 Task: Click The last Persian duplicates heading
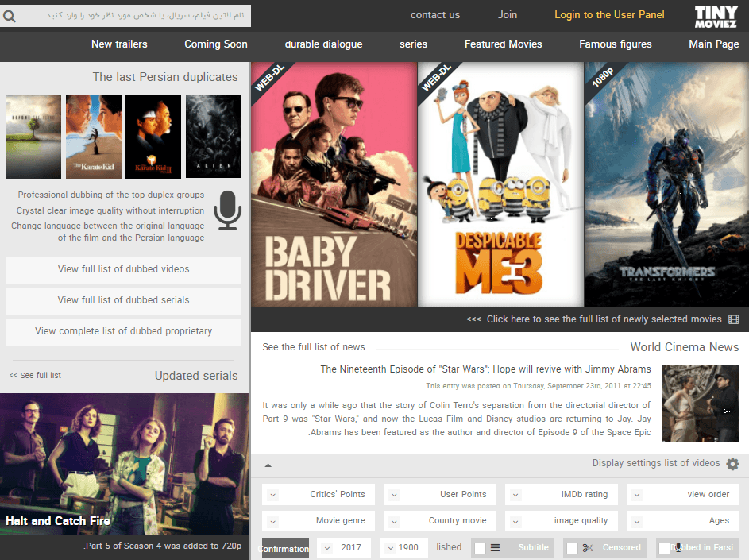point(164,77)
